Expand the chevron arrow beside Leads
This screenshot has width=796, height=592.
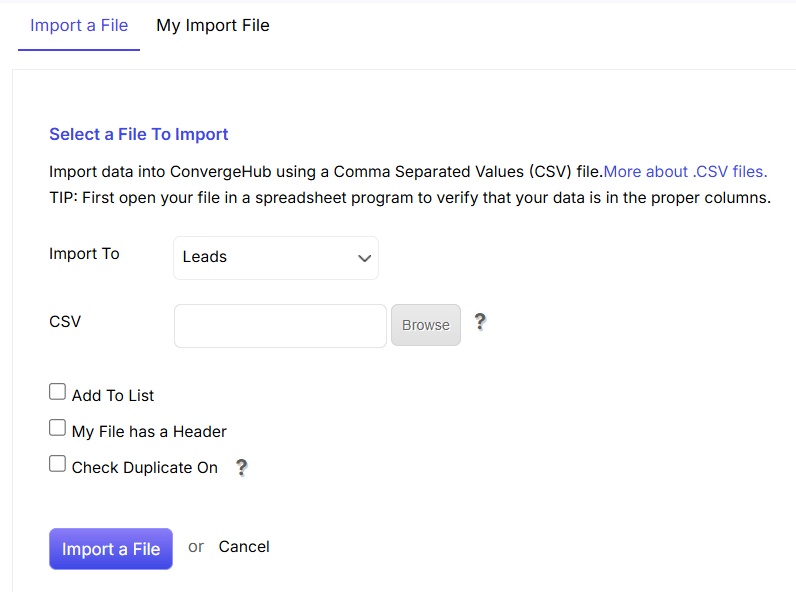pyautogui.click(x=364, y=258)
